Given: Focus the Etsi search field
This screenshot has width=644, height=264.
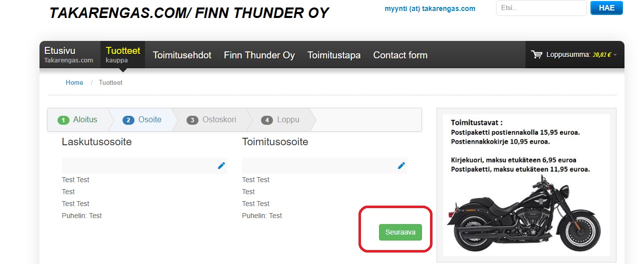Looking at the screenshot, I should pos(541,8).
